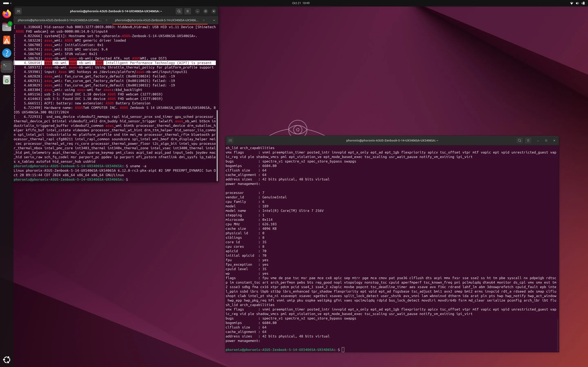Open Firefox from the dock

(x=7, y=14)
